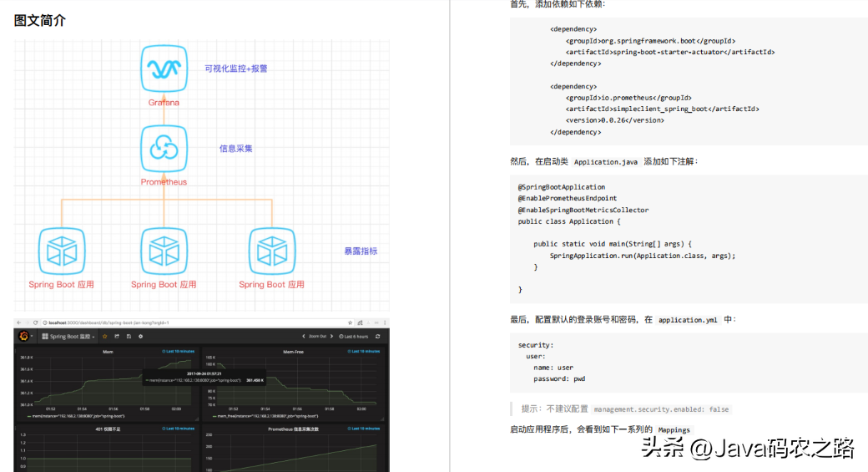Screen dimensions: 868x472
Task: Click the Prometheus 信息采集次数 panel title
Action: 293,429
